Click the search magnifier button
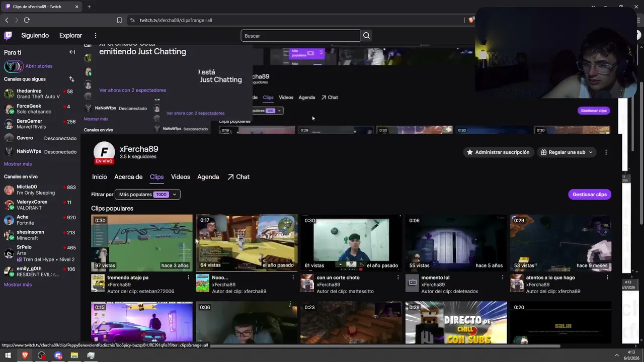Screen dimensions: 644x362 (366, 36)
